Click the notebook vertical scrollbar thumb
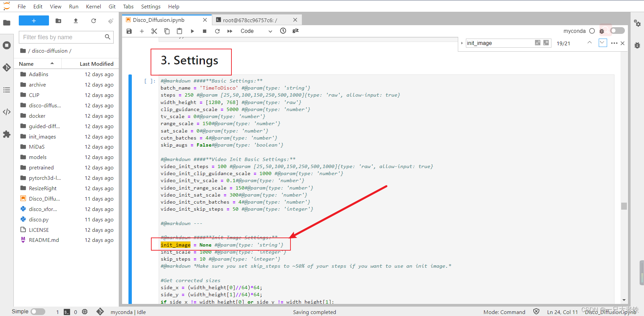 (624, 206)
